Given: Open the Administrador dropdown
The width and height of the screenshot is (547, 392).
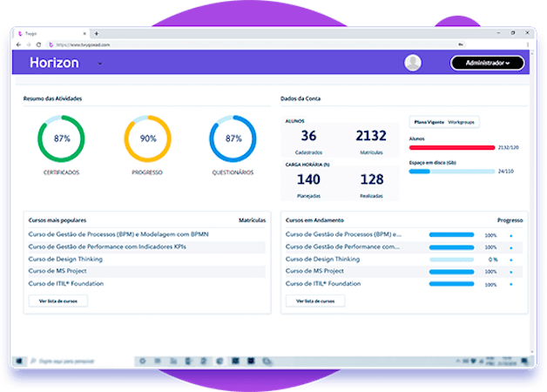Looking at the screenshot, I should (488, 63).
